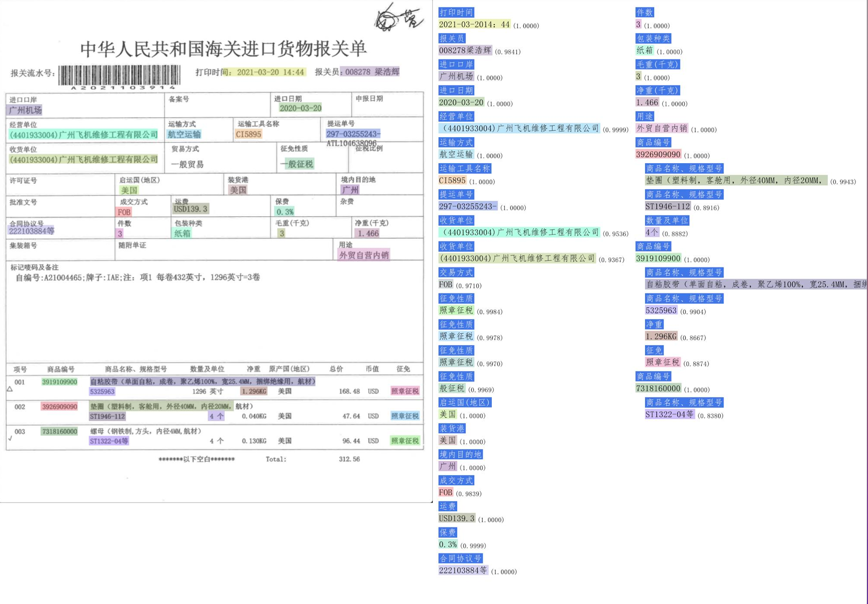Select result value 航空运输 scored 1.0000

(456, 155)
